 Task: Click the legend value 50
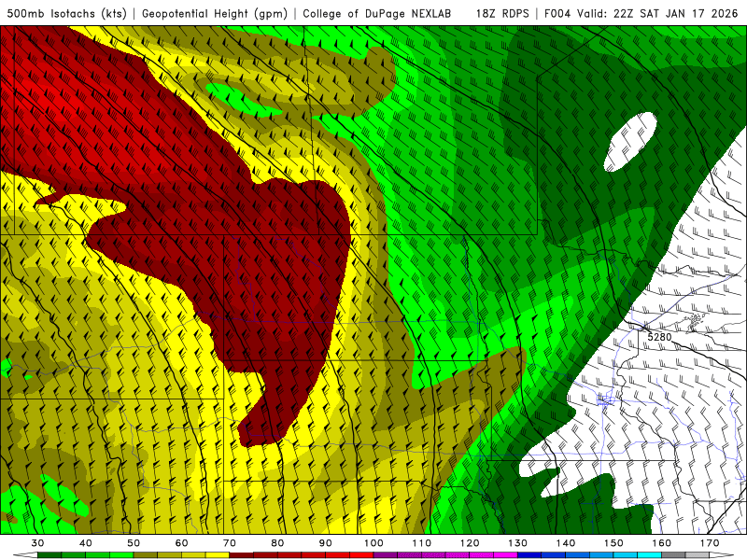coord(134,543)
